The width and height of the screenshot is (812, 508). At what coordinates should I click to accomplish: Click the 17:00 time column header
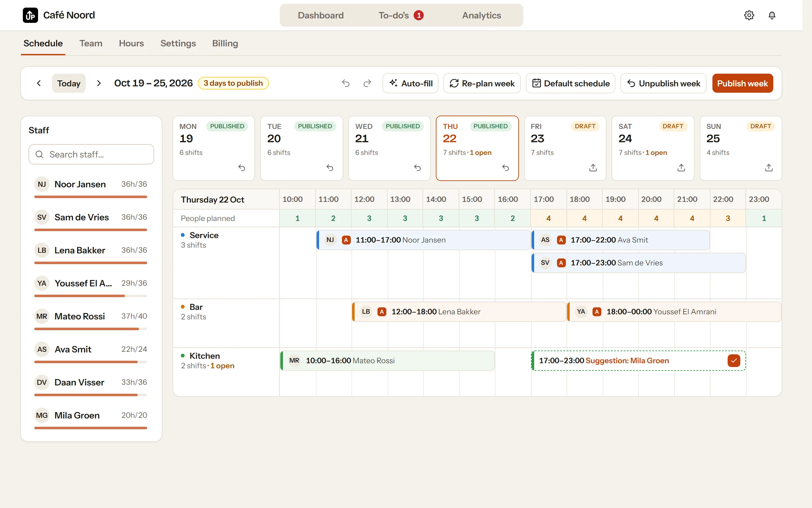[x=548, y=199]
